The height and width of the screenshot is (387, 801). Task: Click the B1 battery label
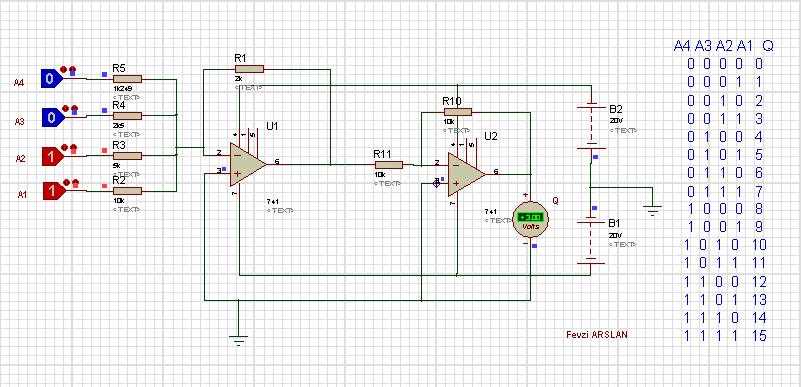point(614,223)
